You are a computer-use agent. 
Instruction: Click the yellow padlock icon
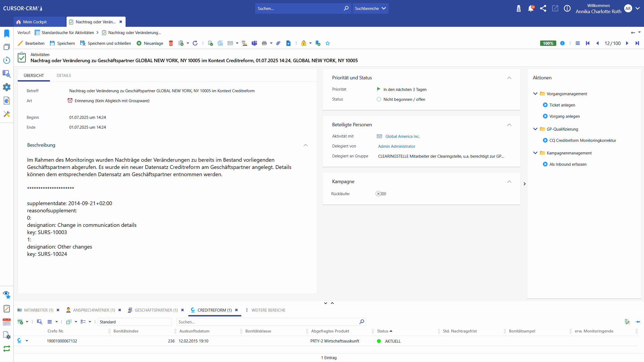pos(303,43)
